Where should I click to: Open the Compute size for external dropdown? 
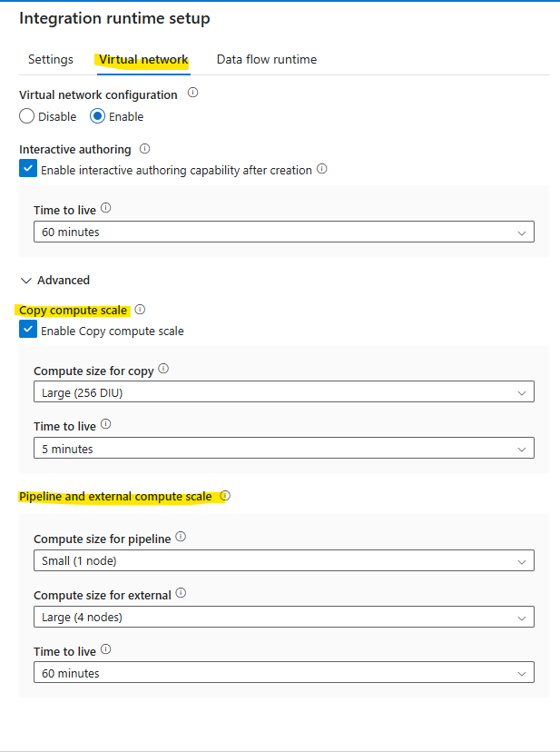[x=283, y=618]
